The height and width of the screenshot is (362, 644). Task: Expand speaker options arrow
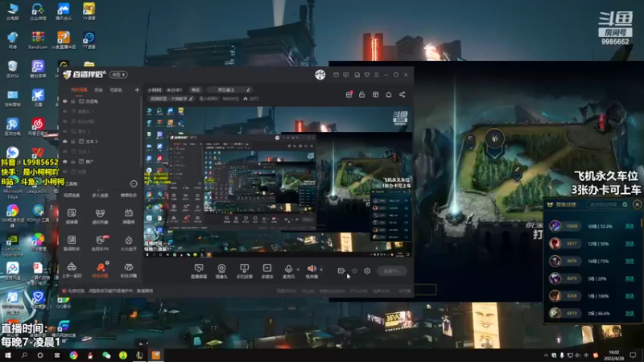pos(321,269)
